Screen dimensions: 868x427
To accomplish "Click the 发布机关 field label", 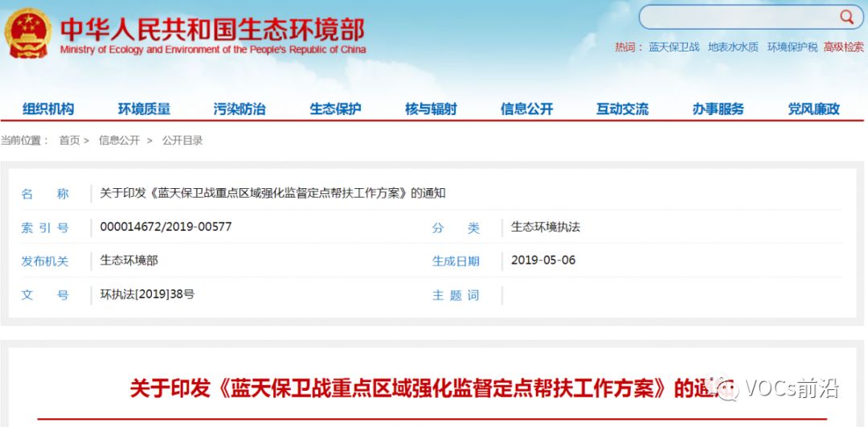I will coord(45,261).
